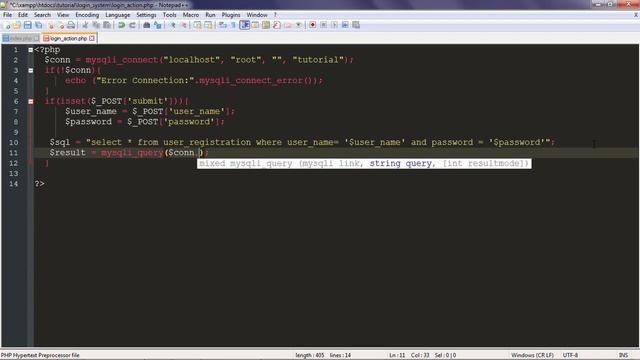Open the Macro menu

191,15
